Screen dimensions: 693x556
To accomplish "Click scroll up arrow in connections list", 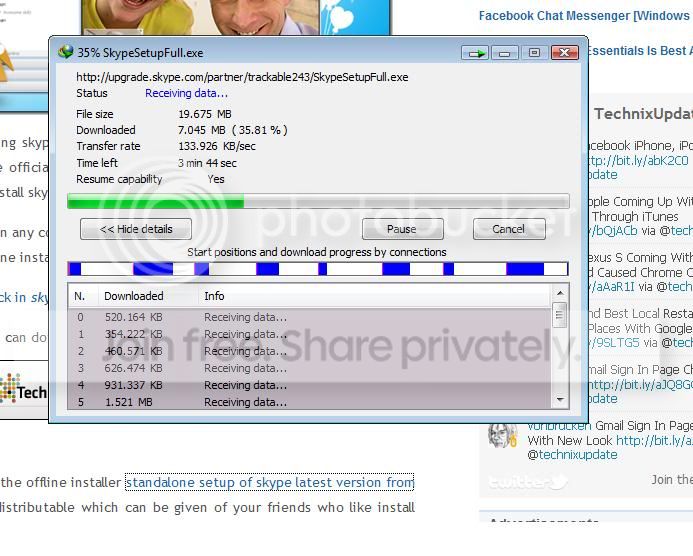I will coord(560,293).
